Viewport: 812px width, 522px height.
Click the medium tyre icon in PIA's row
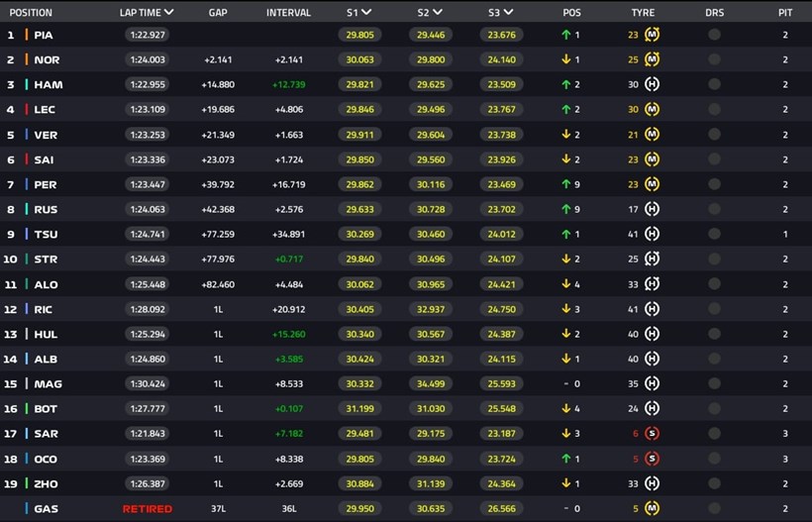coord(652,35)
